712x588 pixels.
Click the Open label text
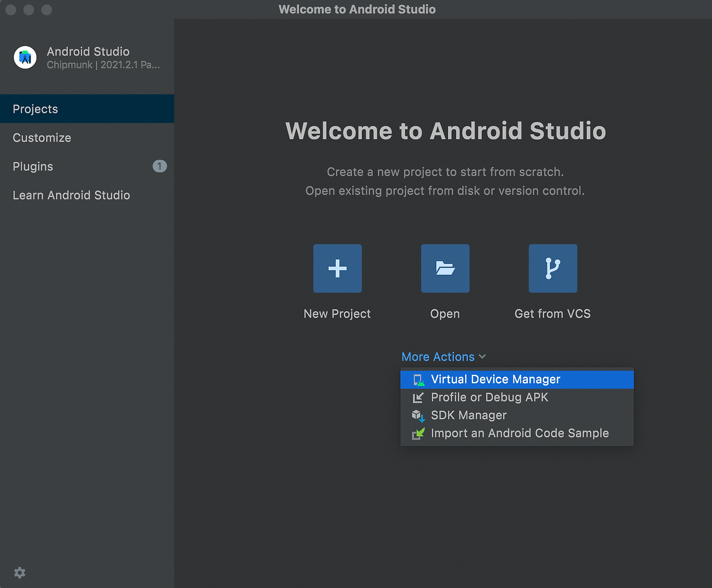(445, 314)
